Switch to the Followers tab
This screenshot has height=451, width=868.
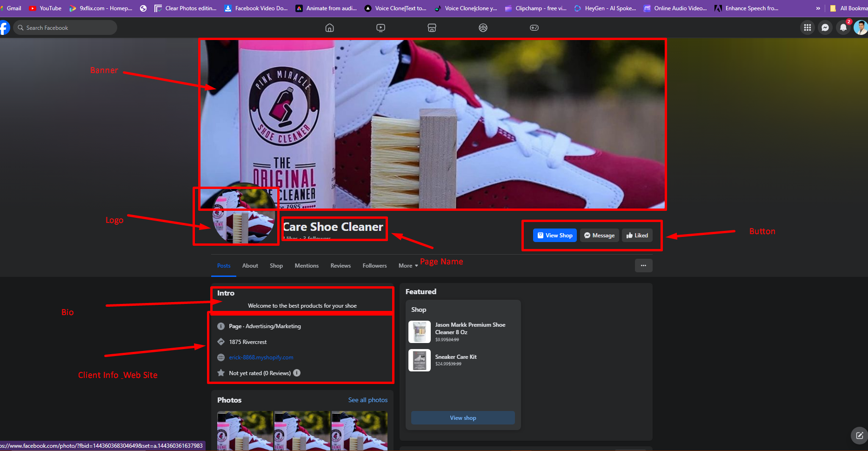[x=374, y=266]
